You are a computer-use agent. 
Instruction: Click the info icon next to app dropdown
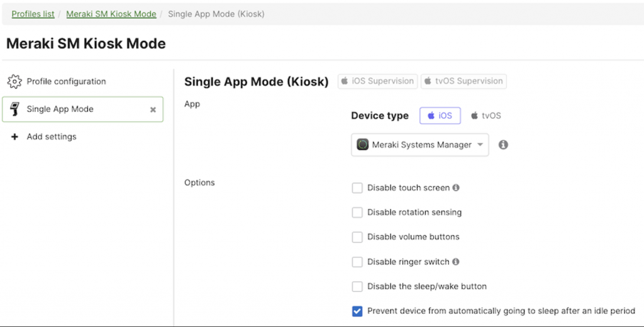(x=503, y=145)
